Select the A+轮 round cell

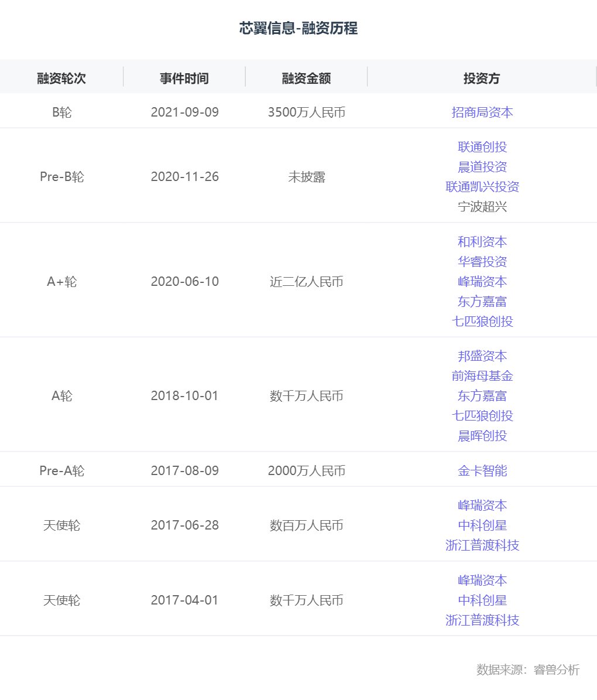[x=61, y=282]
